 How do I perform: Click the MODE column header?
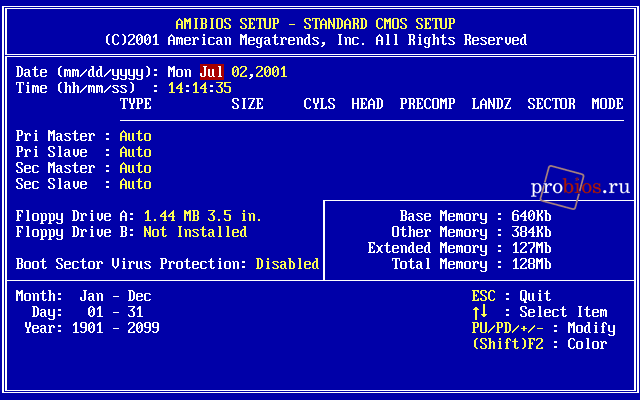[x=607, y=104]
